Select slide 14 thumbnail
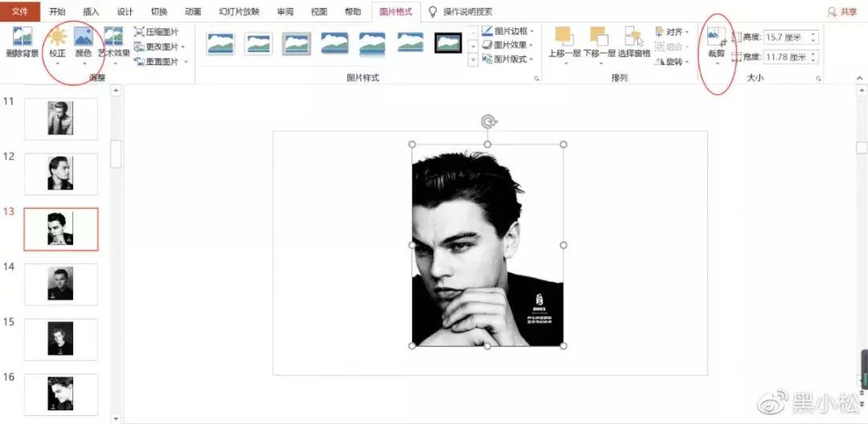Image resolution: width=868 pixels, height=424 pixels. pos(60,284)
